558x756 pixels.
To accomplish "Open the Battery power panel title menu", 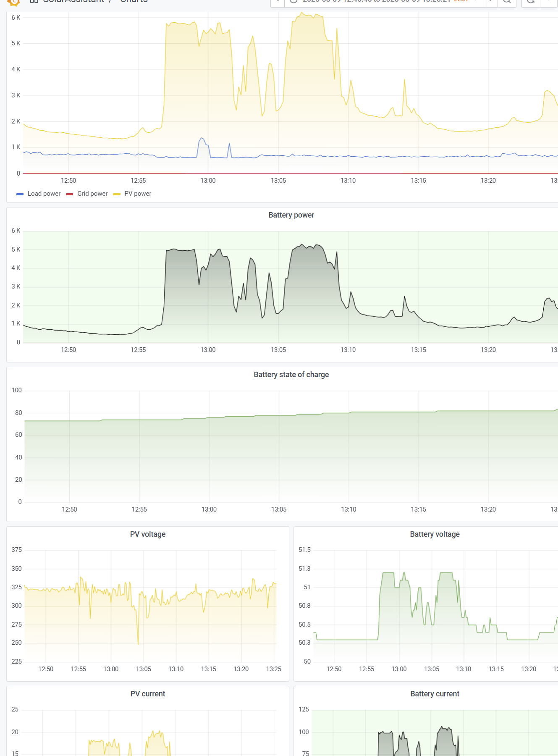I will click(291, 215).
